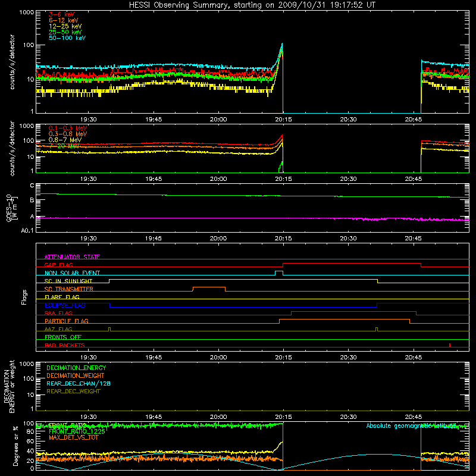Click the AAZ_FLAG label

[58, 329]
